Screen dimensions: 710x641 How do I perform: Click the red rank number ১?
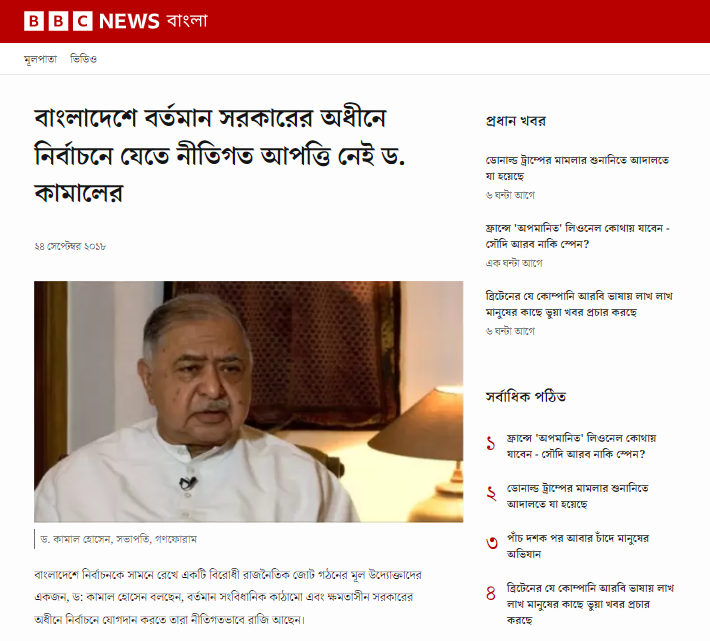point(491,443)
